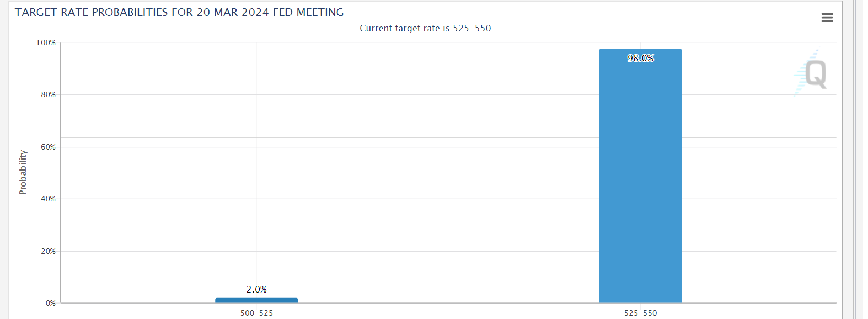868x319 pixels.
Task: Click the vertical scrollbar at right edge
Action: point(857,159)
